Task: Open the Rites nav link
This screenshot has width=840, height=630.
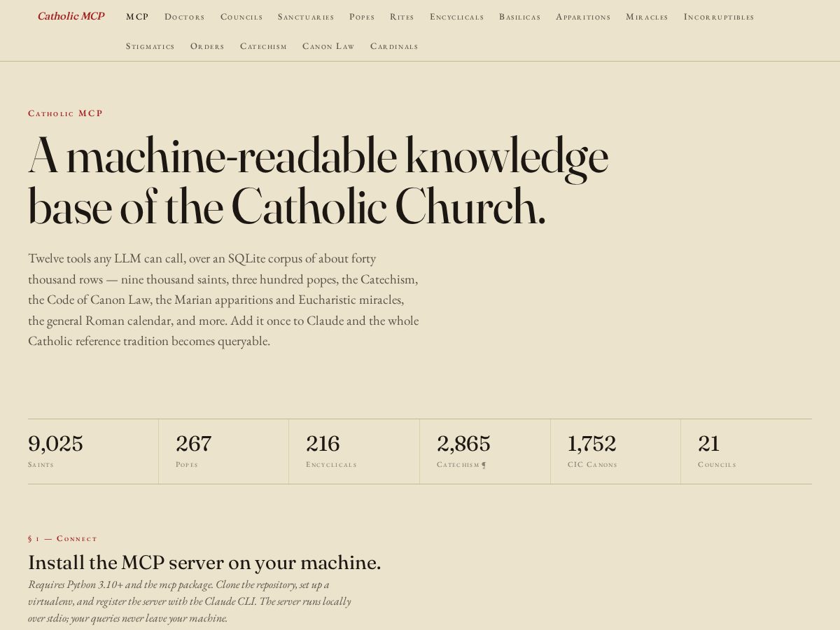Action: click(x=402, y=17)
